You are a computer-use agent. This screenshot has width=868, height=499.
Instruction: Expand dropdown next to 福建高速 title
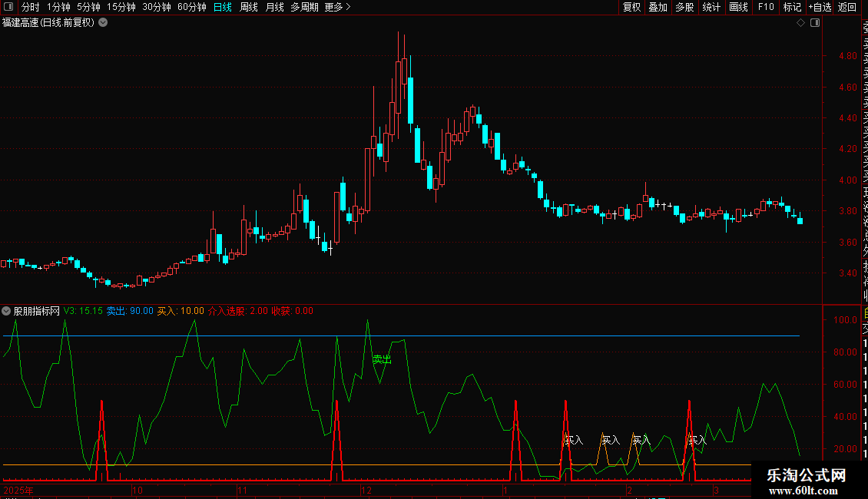(x=103, y=23)
